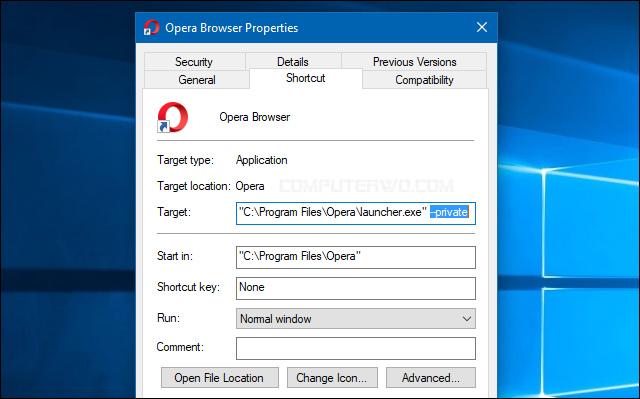
Task: Click the Change Icon... button
Action: tap(332, 378)
